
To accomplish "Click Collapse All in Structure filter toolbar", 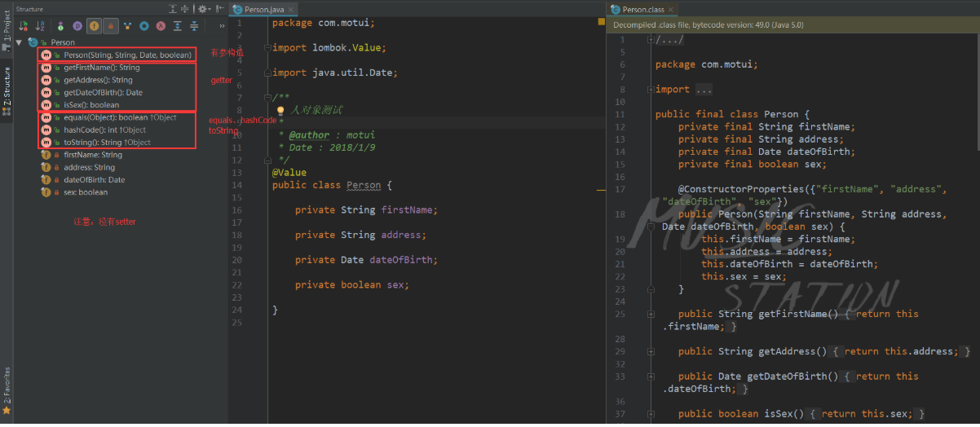I will point(193,27).
